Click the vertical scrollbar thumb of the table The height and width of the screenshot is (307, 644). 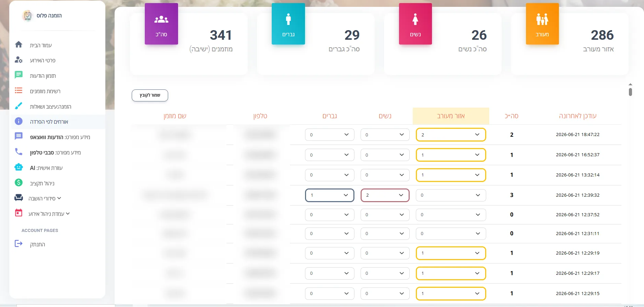(x=630, y=92)
